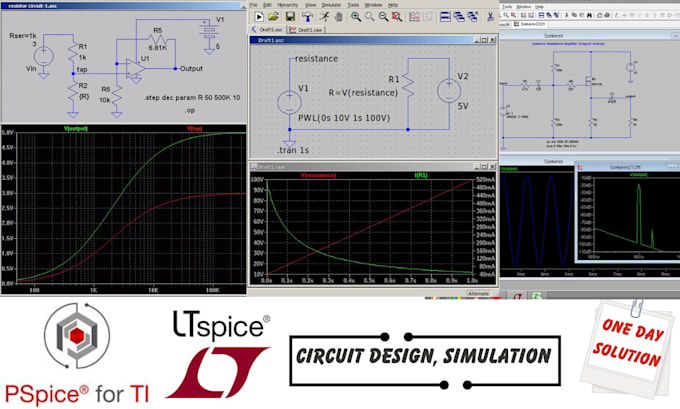Open the Tools menu in the middle window
This screenshot has height=409, width=680.
[353, 5]
